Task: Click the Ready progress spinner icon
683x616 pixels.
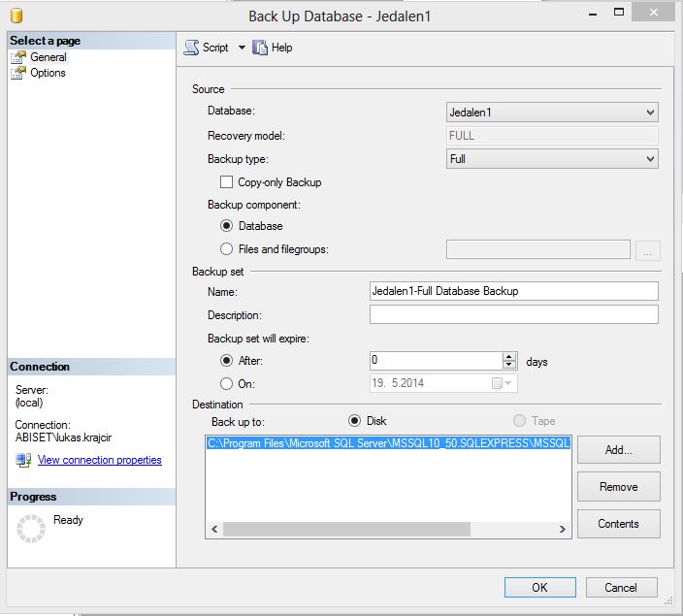Action: pos(32,529)
